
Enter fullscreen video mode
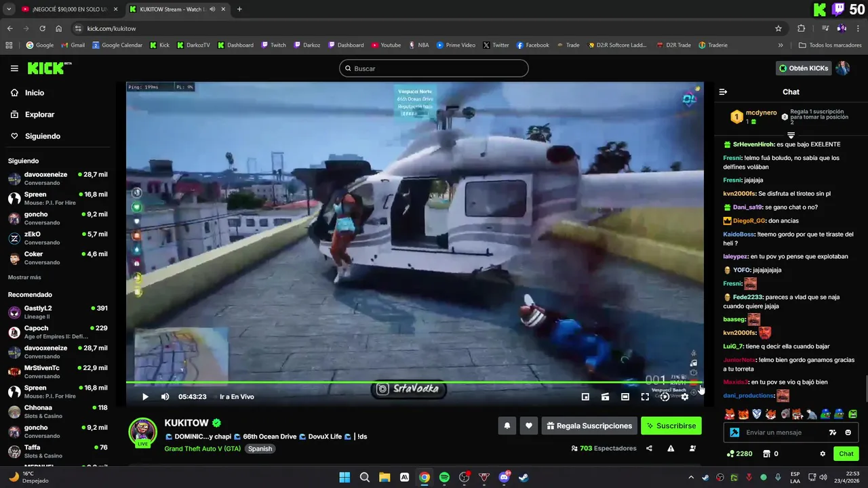[645, 396]
